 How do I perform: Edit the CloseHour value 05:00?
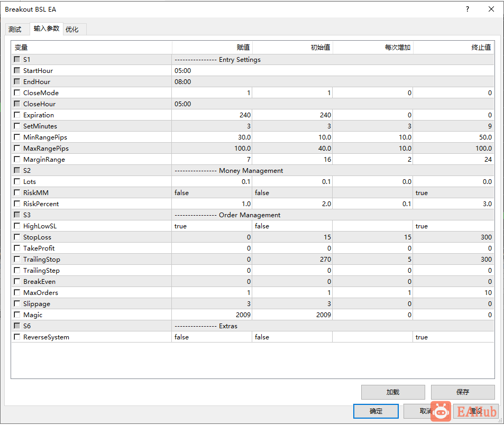333,104
